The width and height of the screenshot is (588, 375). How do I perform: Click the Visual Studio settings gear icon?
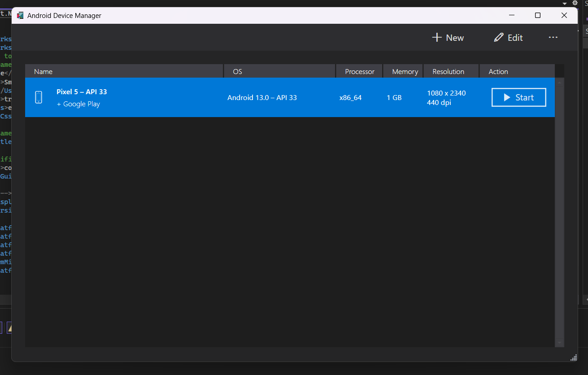[575, 3]
